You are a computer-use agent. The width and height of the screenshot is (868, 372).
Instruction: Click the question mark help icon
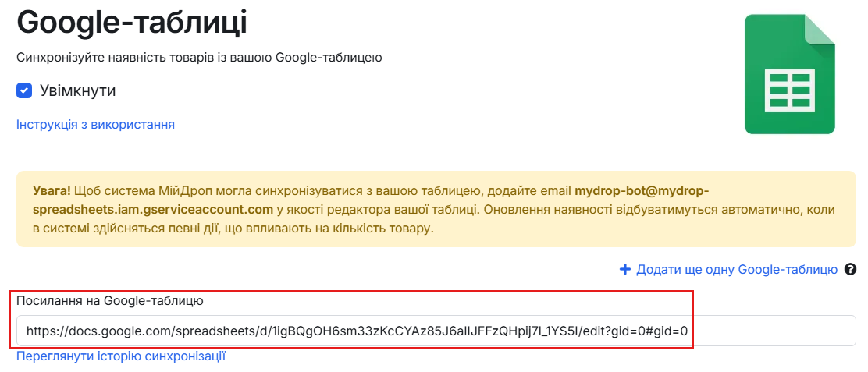tap(850, 270)
